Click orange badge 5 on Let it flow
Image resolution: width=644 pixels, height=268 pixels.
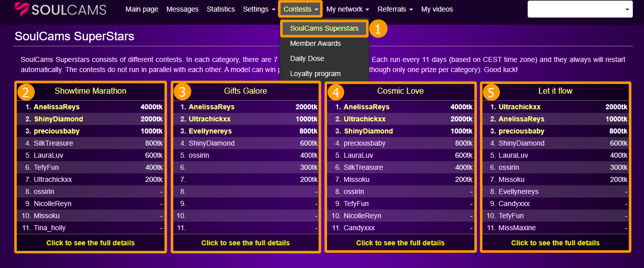tap(491, 92)
